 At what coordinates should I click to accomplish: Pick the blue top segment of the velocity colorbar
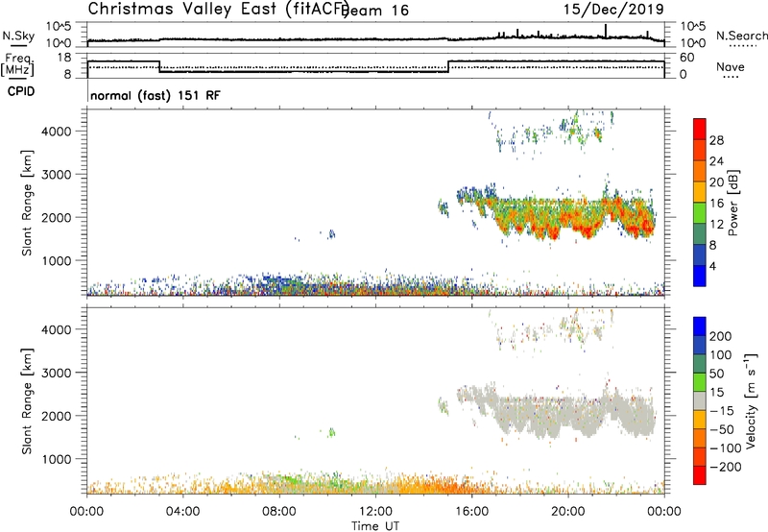point(700,326)
